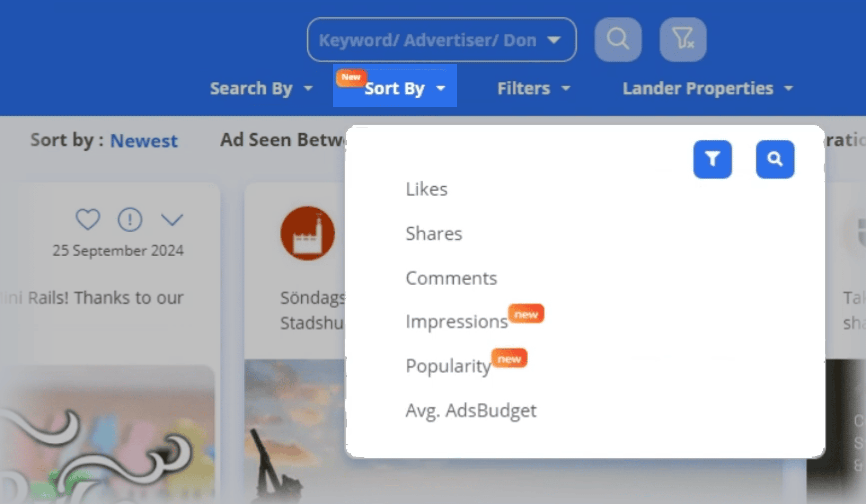The height and width of the screenshot is (504, 866).
Task: Choose Avg. AdsBudget from the sort list
Action: [471, 410]
